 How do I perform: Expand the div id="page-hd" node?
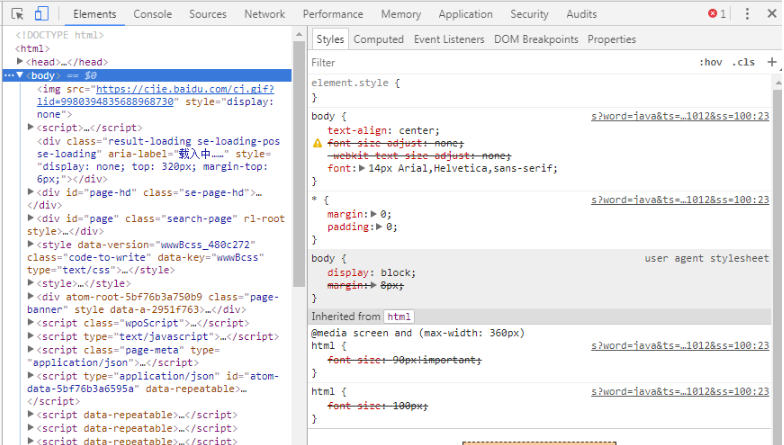[30, 192]
